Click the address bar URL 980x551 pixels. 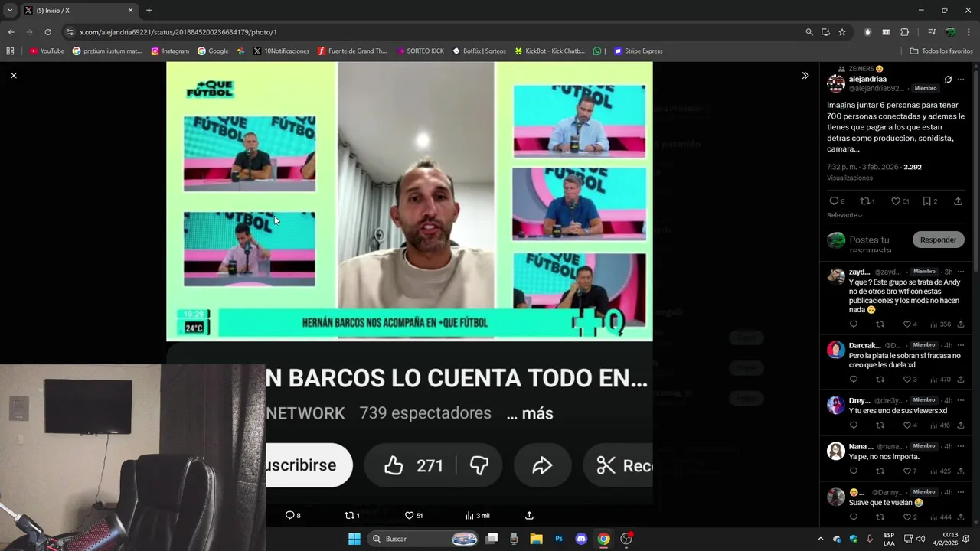[x=178, y=32]
